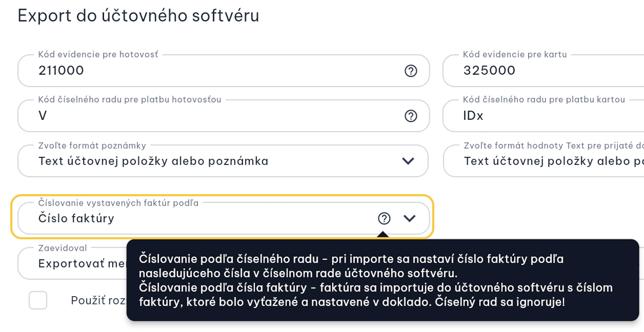Open Zvoľte formát hodnoty Text pre prijaté dropdown
Viewport: 644px width, 332px height.
click(544, 161)
